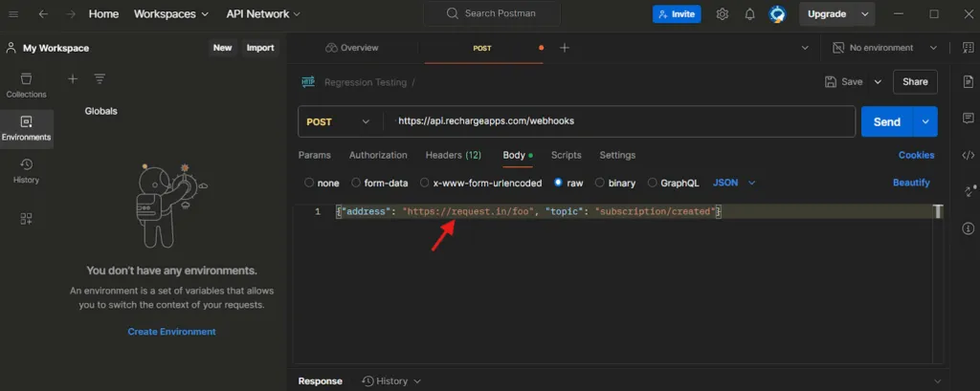Click the Upgrade button
This screenshot has height=391, width=980.
click(x=827, y=13)
